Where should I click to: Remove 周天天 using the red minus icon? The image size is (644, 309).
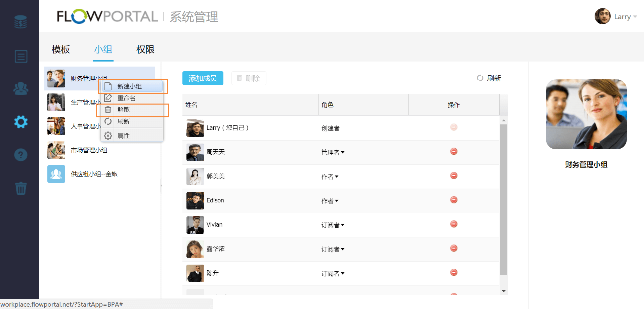pos(454,152)
